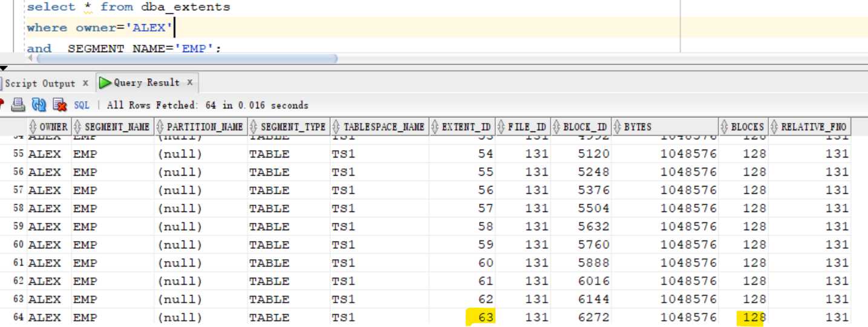Sort by the BLOCKS column header
The image size is (868, 327).
pos(743,127)
